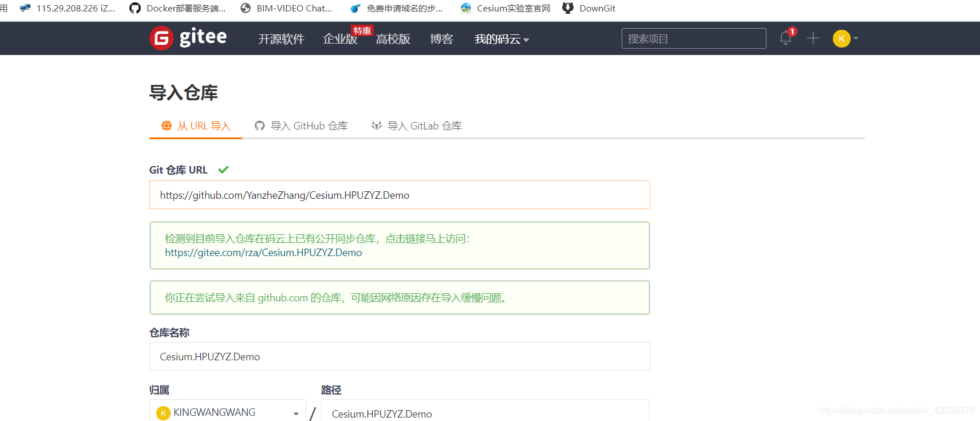Click the green URL-valid checkmark icon

[x=223, y=170]
